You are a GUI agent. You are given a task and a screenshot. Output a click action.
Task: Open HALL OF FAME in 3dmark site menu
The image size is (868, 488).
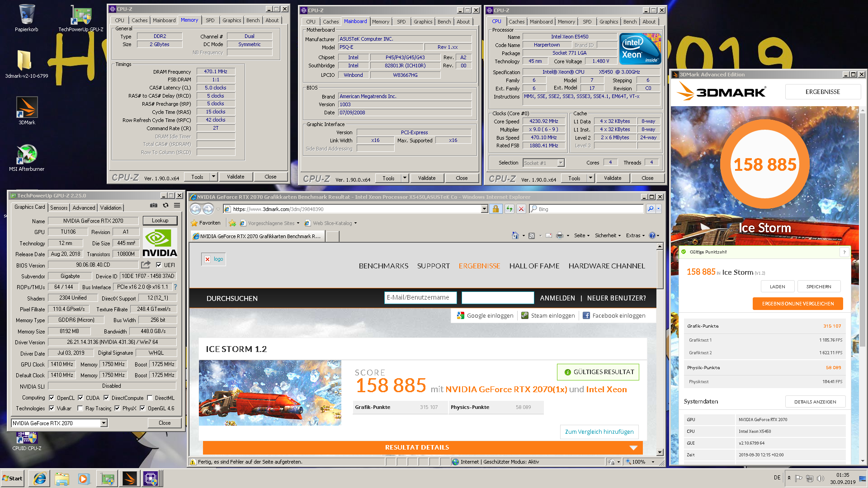(534, 266)
